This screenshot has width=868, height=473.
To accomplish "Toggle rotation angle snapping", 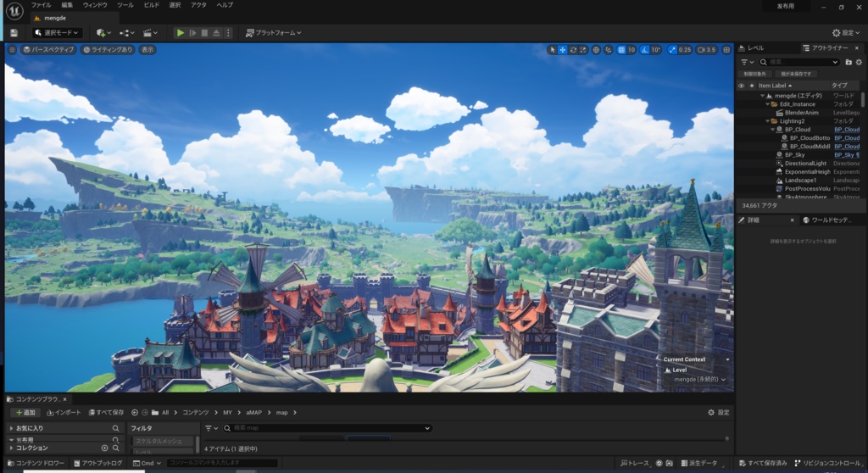I will coord(644,50).
